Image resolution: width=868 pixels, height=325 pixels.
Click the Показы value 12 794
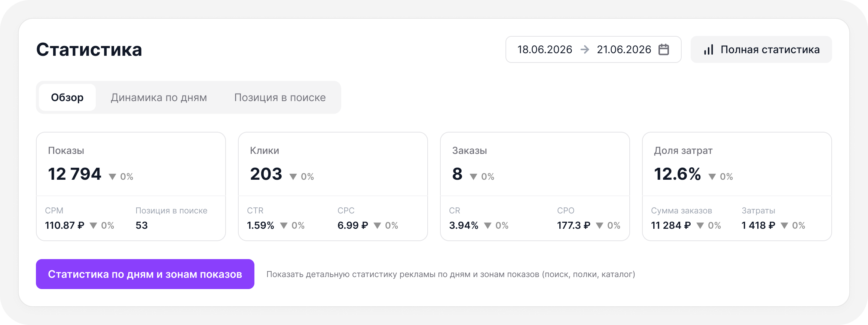coord(74,174)
